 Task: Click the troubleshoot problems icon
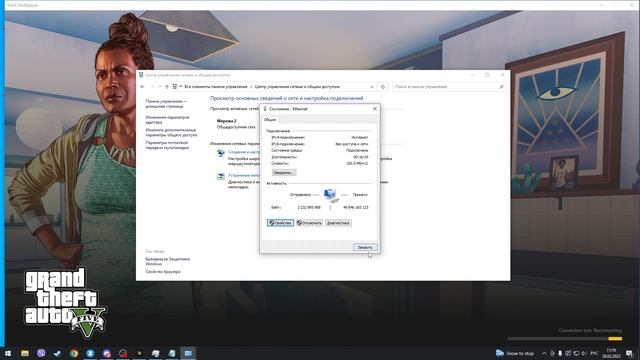pyautogui.click(x=221, y=176)
